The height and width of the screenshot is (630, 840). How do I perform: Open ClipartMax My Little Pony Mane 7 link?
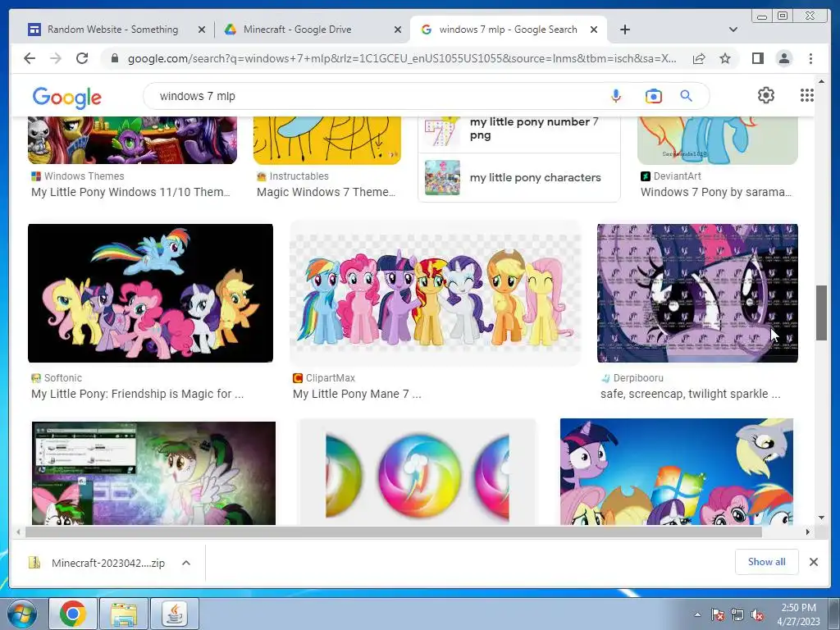(x=357, y=394)
